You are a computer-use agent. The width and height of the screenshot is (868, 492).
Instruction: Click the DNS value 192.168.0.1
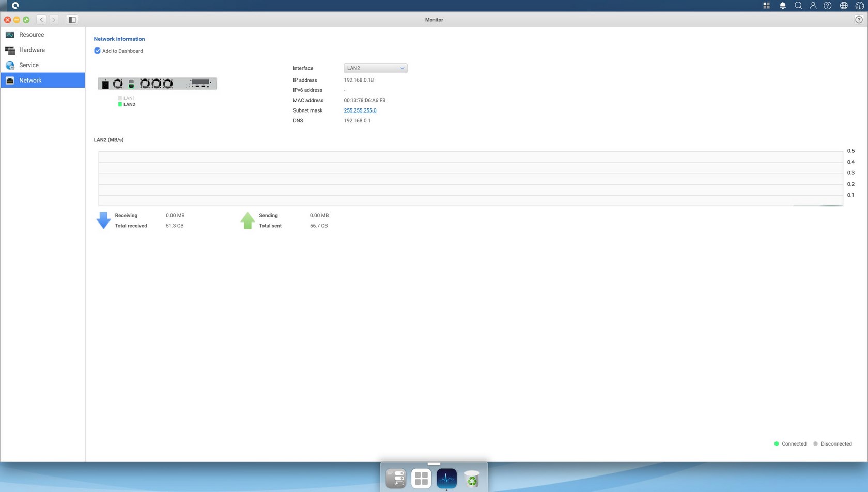tap(357, 121)
